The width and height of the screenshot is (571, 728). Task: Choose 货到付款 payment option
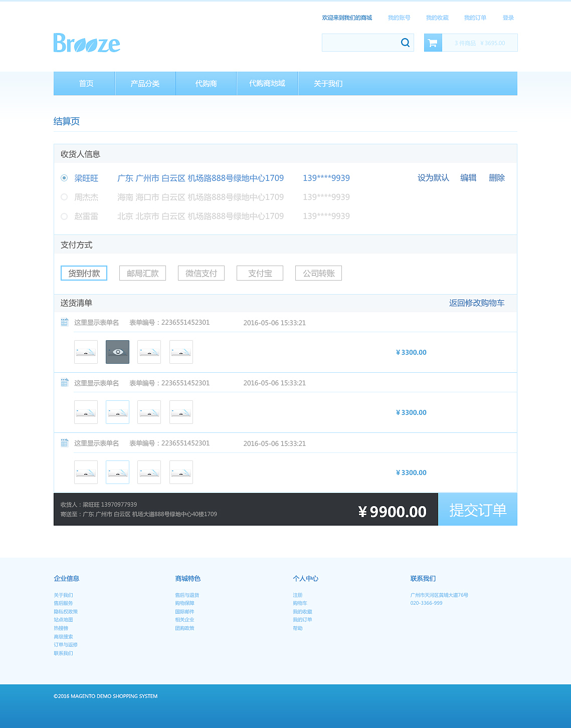click(84, 273)
